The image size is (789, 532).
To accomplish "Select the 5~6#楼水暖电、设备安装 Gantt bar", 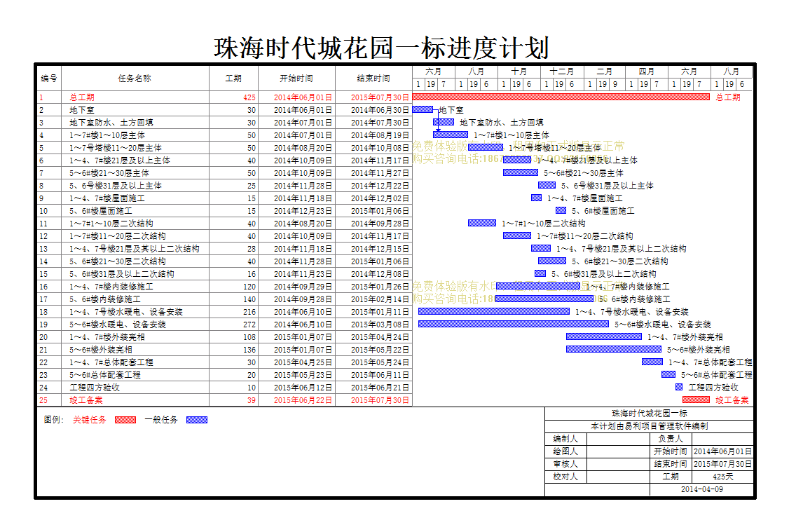I will pos(514,324).
